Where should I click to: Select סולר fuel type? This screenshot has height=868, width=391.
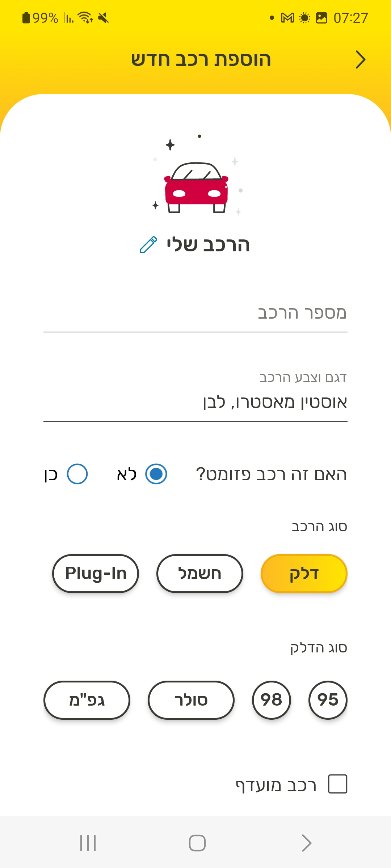[191, 700]
